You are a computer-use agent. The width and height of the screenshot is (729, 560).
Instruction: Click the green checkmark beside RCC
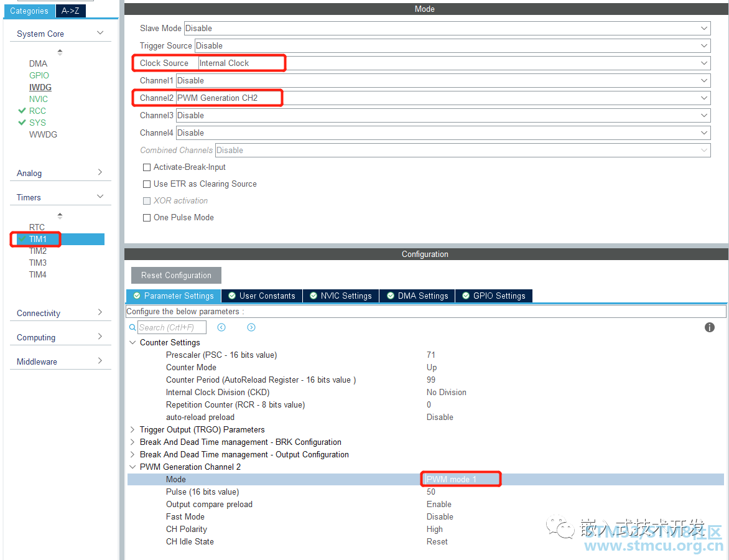(x=21, y=111)
